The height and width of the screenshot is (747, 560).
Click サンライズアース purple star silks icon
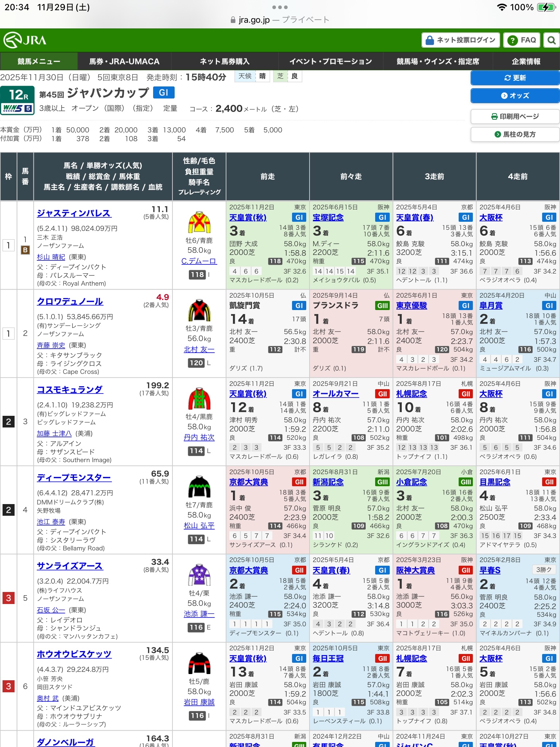click(199, 575)
